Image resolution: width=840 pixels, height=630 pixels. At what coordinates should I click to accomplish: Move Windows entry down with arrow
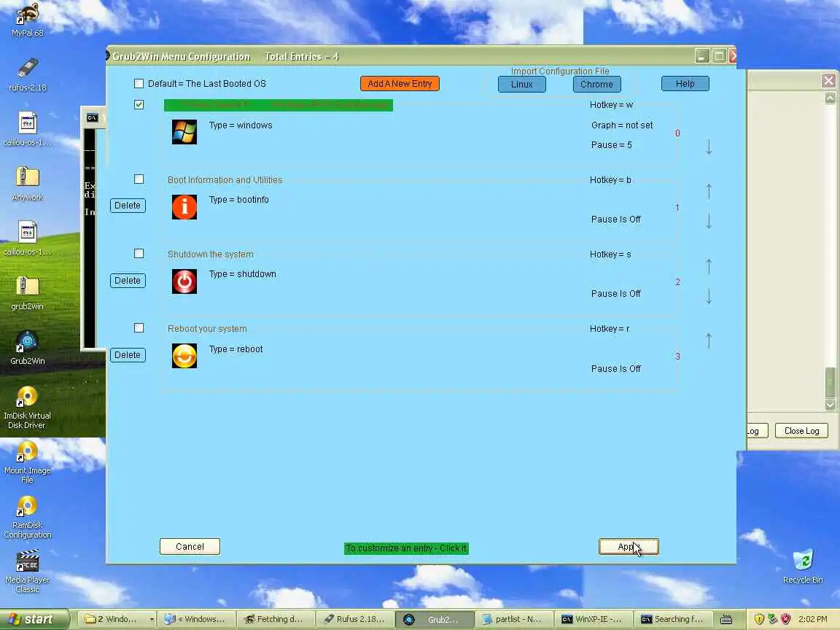click(x=709, y=147)
